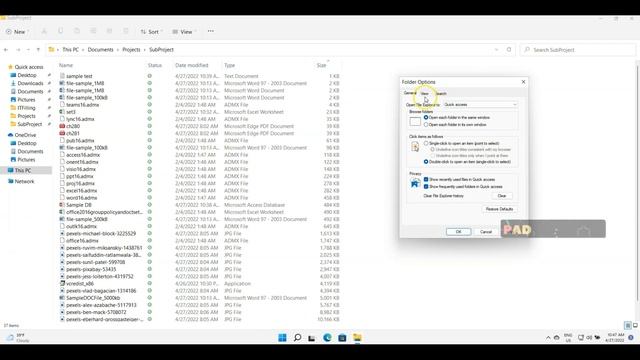Click Documents in the address breadcrumb
Screen dimensions: 640x360
click(100, 50)
